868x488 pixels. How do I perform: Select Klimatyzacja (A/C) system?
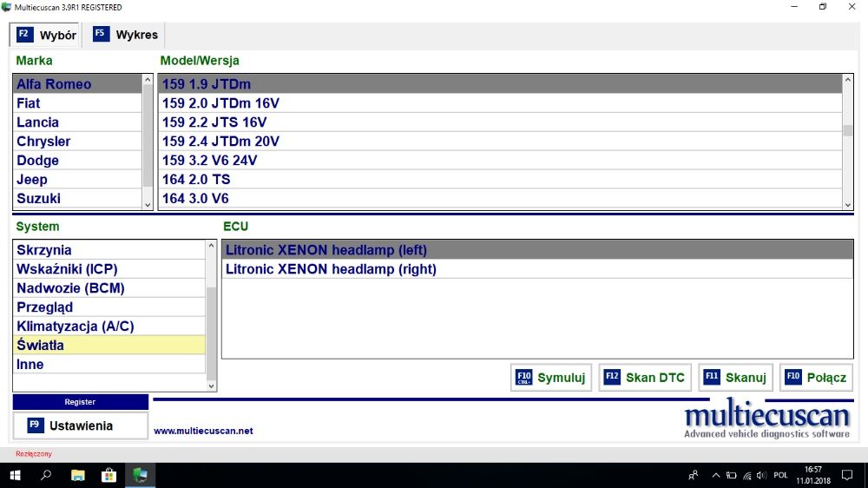point(109,326)
